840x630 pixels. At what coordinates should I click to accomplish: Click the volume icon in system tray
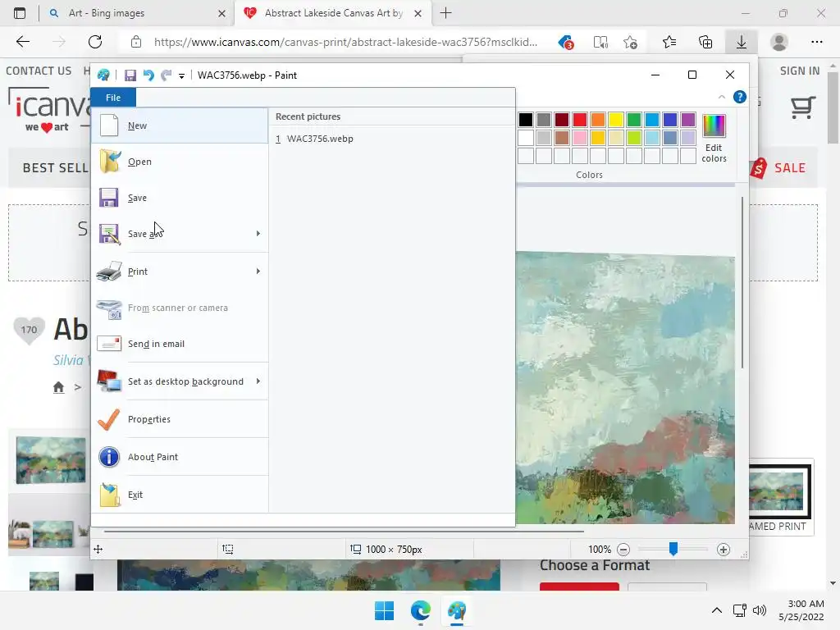point(759,610)
